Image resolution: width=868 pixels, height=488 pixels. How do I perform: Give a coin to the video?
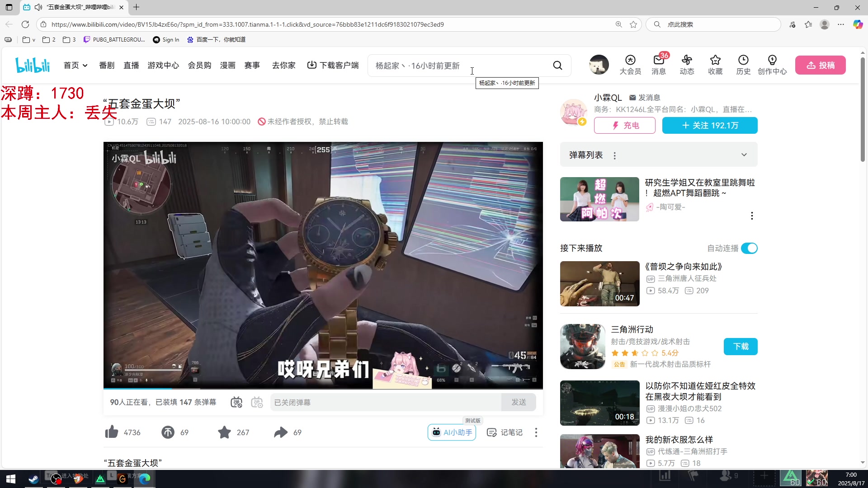[168, 432]
